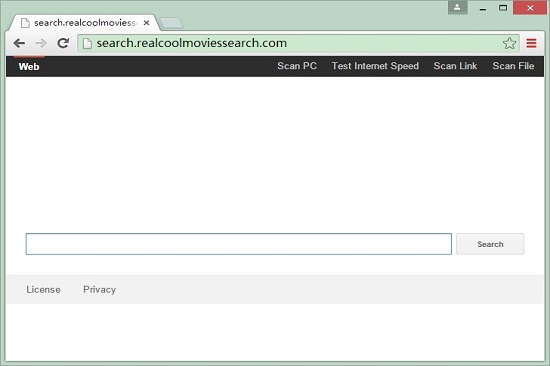Click the forward navigation arrow
Screen dimensions: 550x366
(x=41, y=43)
